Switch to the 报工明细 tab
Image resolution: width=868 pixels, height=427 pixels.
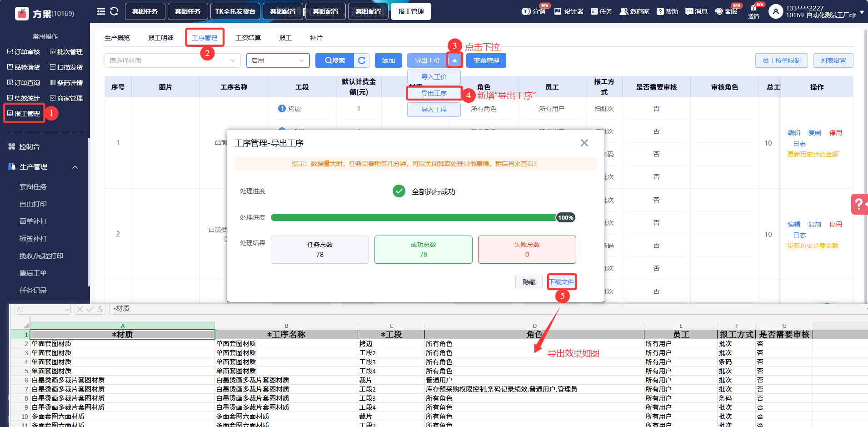pos(161,38)
